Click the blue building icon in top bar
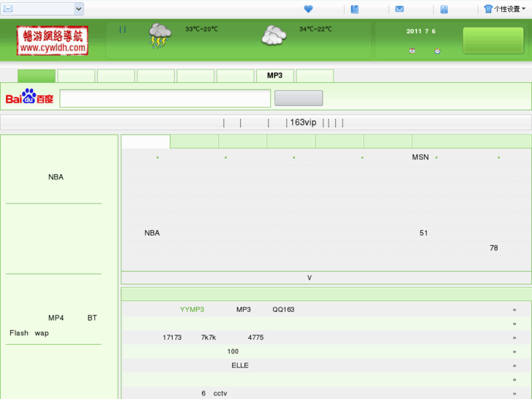Image resolution: width=532 pixels, height=399 pixels. coord(444,10)
